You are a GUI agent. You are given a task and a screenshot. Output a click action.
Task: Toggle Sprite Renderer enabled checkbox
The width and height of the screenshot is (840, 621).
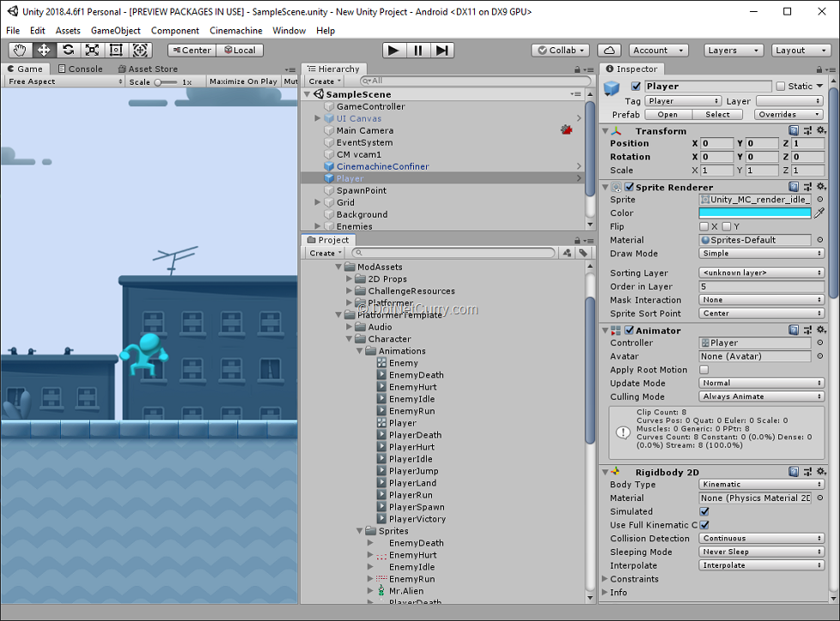[629, 187]
